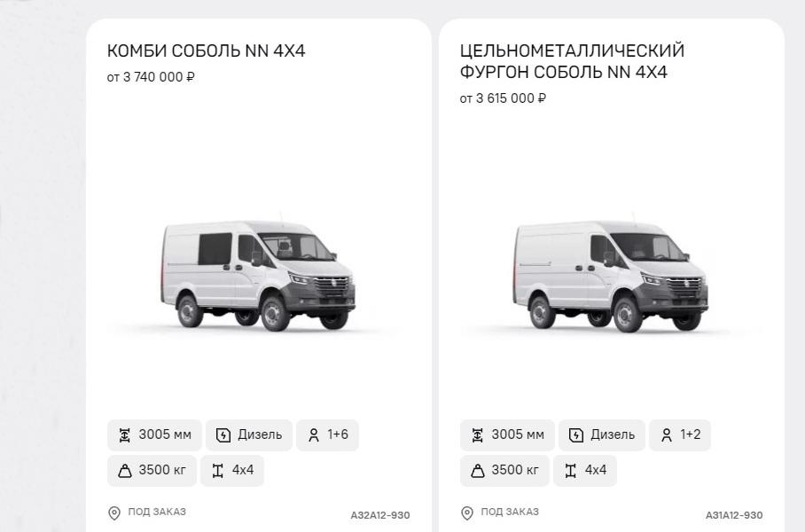
Task: Click the wheelbase icon on Комби Соболь card
Action: pos(125,434)
